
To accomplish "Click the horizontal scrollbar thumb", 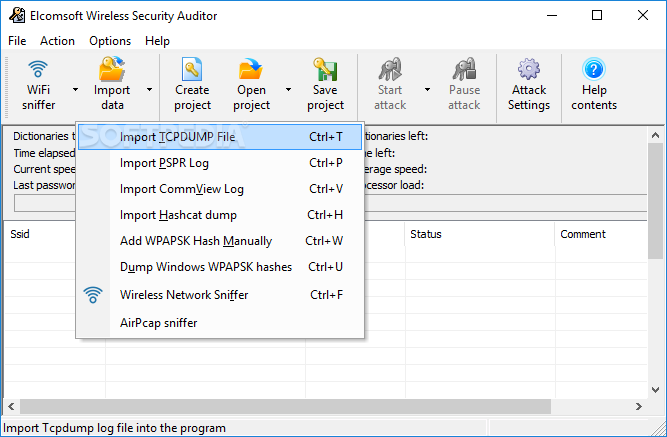I will pyautogui.click(x=285, y=406).
